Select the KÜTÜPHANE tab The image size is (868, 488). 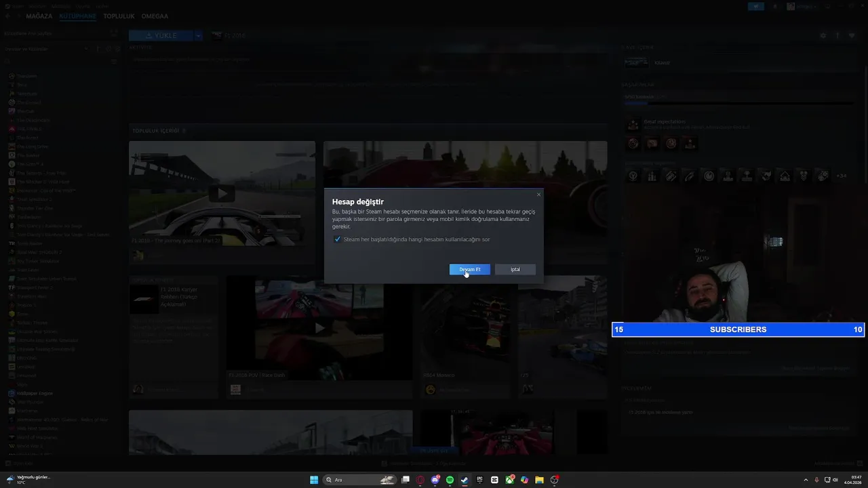coord(77,16)
